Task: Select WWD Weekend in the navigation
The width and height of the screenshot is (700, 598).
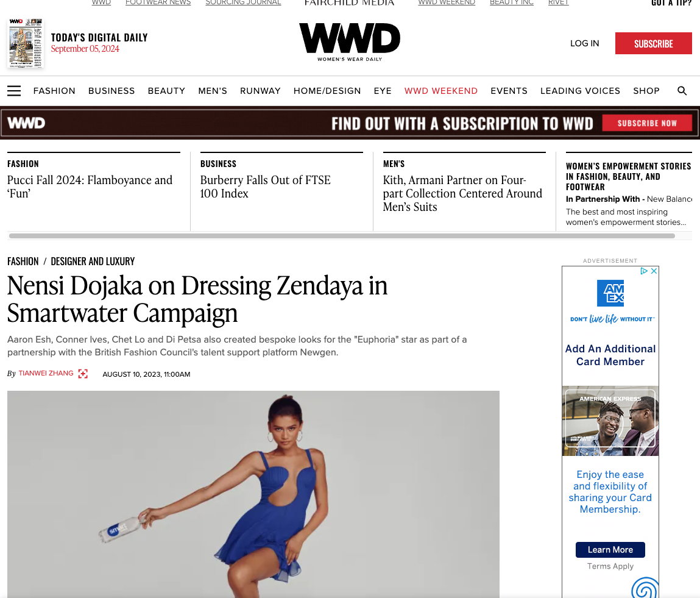Action: point(441,91)
